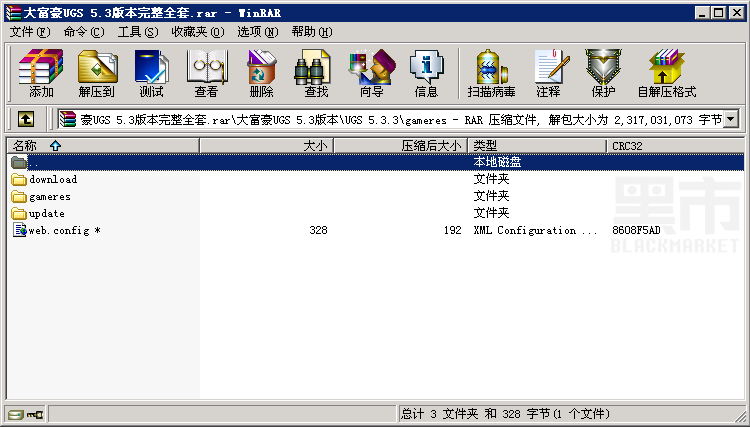Click the 扫描病毒 (Virus scan) icon

492,73
